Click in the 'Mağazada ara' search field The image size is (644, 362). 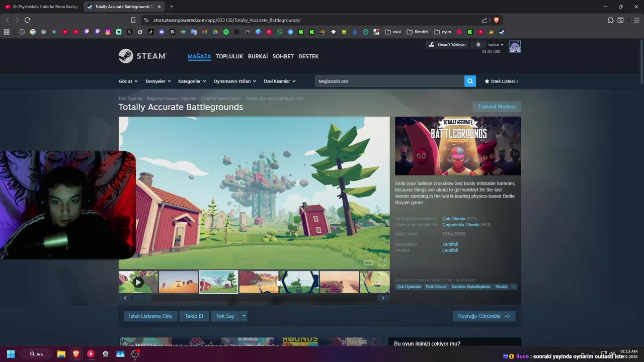point(389,81)
